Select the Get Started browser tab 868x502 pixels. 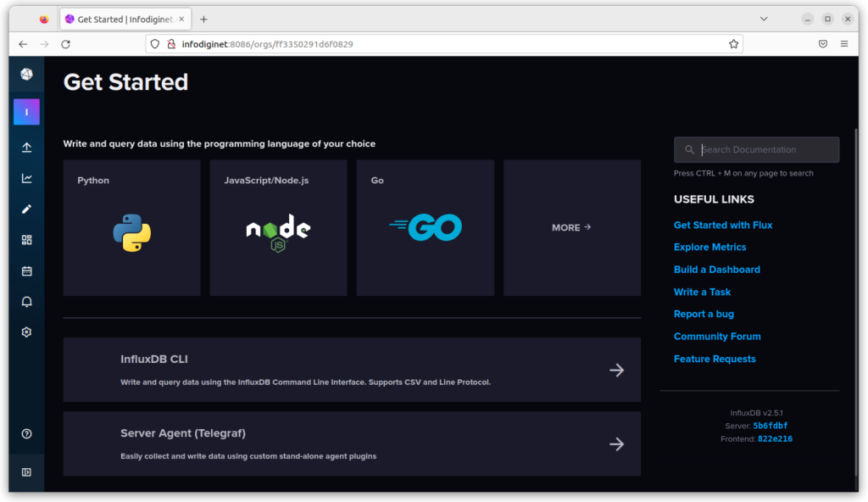pos(125,20)
